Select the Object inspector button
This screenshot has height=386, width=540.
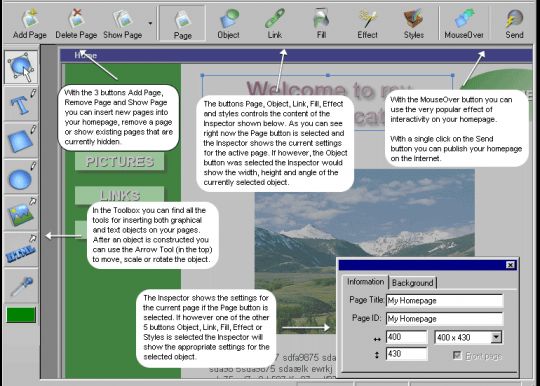[x=228, y=23]
